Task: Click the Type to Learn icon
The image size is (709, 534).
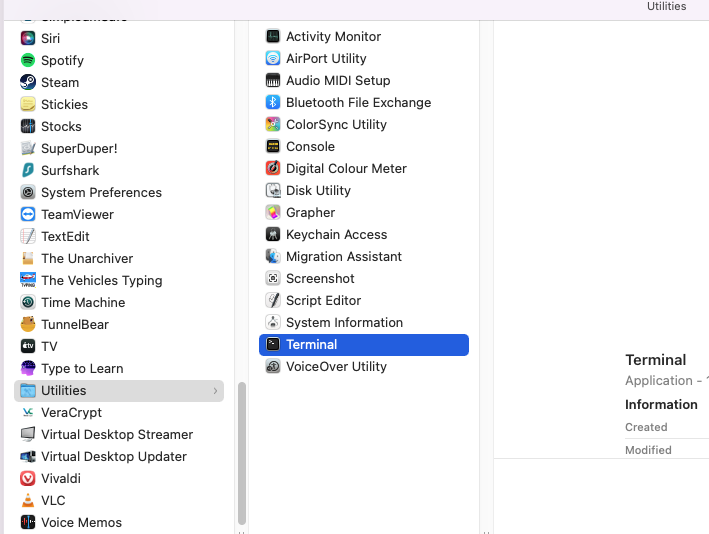Action: (x=28, y=368)
